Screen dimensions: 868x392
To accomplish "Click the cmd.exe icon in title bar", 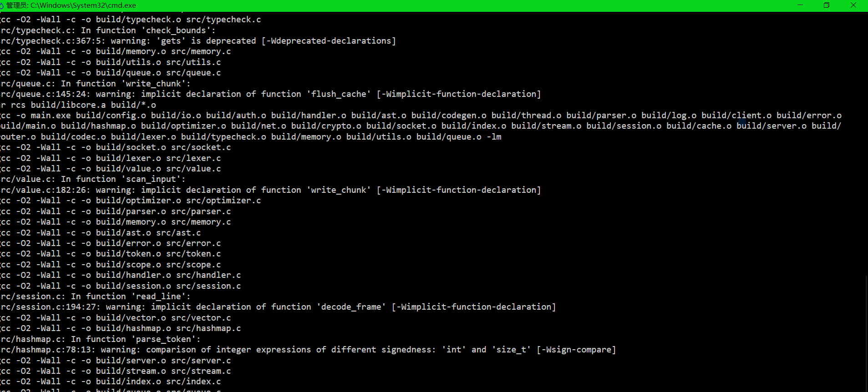I will tap(2, 5).
